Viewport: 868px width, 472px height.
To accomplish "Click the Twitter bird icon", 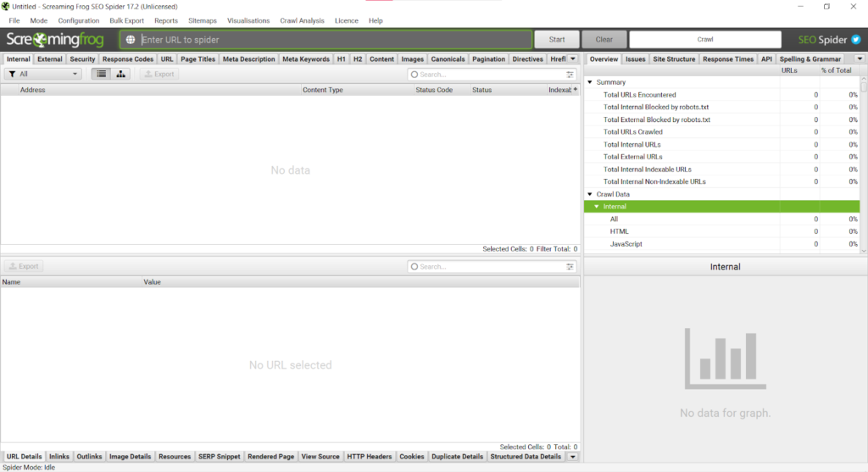I will (856, 39).
